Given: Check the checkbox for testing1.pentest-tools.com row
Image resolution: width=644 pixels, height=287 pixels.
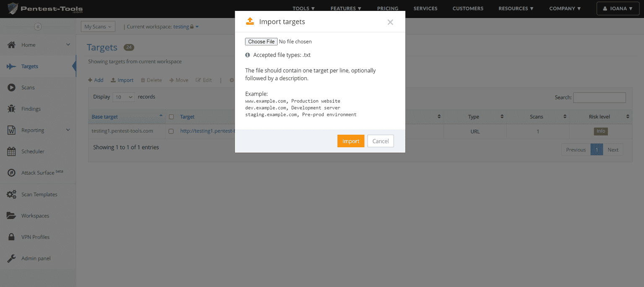Looking at the screenshot, I should [x=171, y=131].
